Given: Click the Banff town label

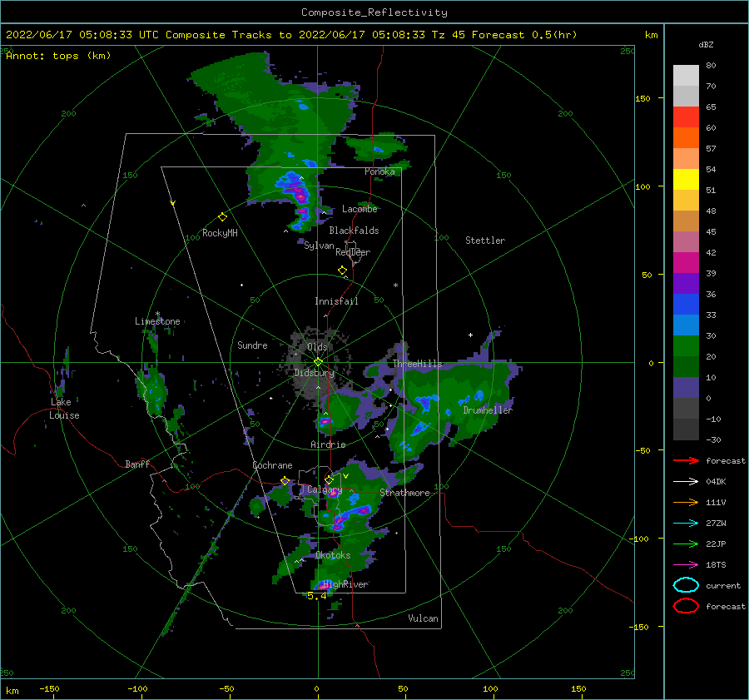Looking at the screenshot, I should coord(137,464).
